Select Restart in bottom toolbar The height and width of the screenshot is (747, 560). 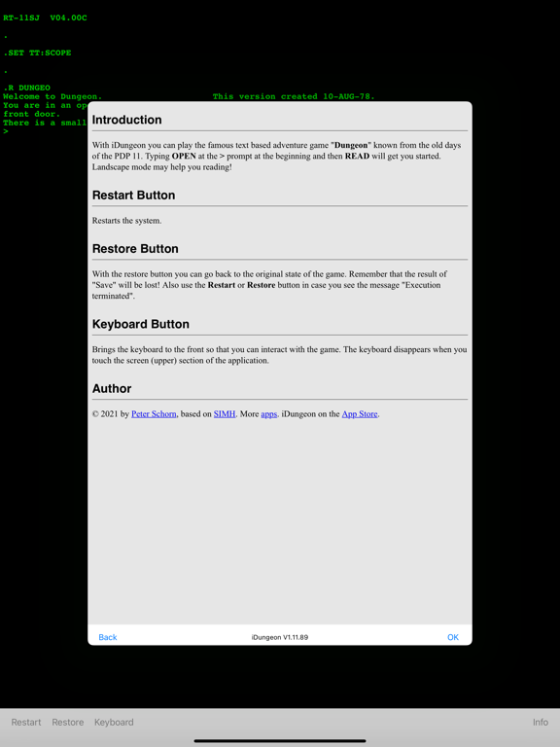(x=26, y=722)
